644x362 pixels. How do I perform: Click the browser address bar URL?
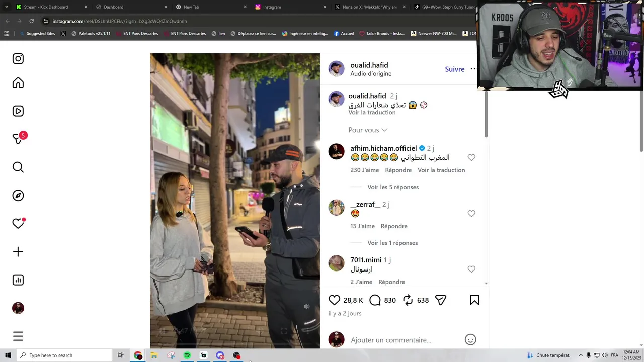tap(120, 21)
